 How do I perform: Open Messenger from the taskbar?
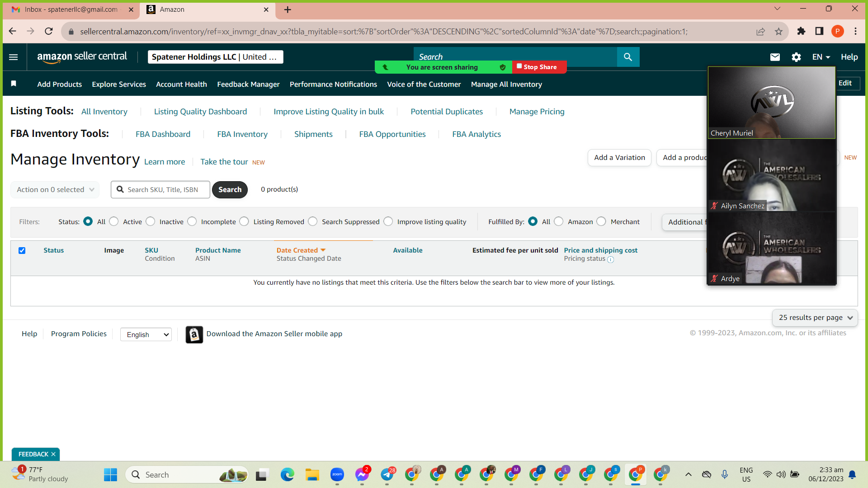point(362,474)
